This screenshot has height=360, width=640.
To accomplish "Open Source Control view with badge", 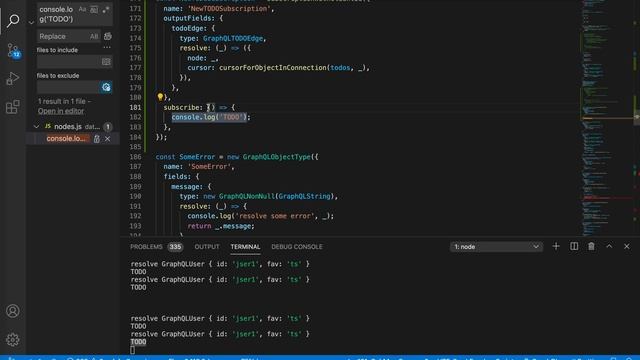I will click(x=13, y=51).
